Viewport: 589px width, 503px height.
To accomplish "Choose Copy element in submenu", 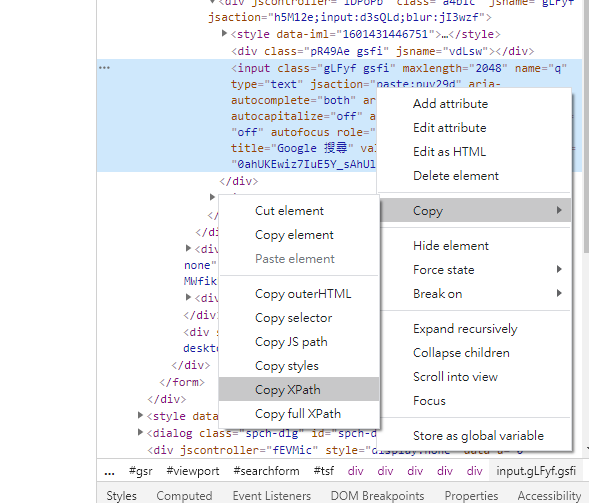I will [x=299, y=235].
